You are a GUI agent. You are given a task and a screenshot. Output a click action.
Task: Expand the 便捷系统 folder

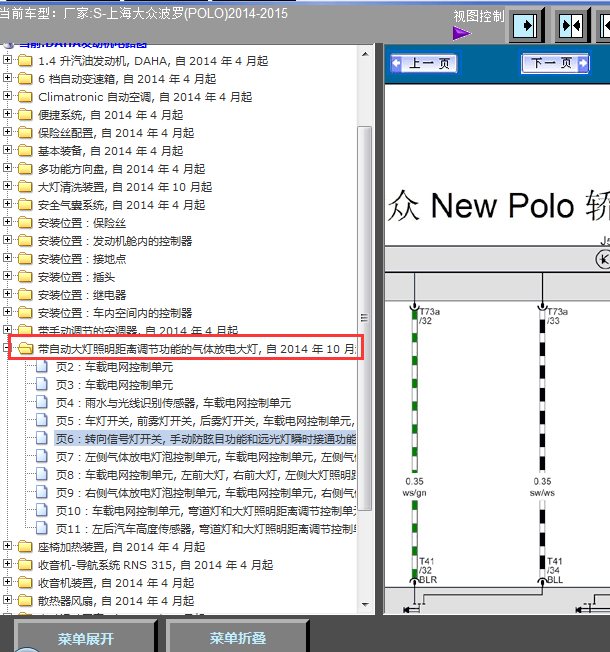(x=7, y=114)
